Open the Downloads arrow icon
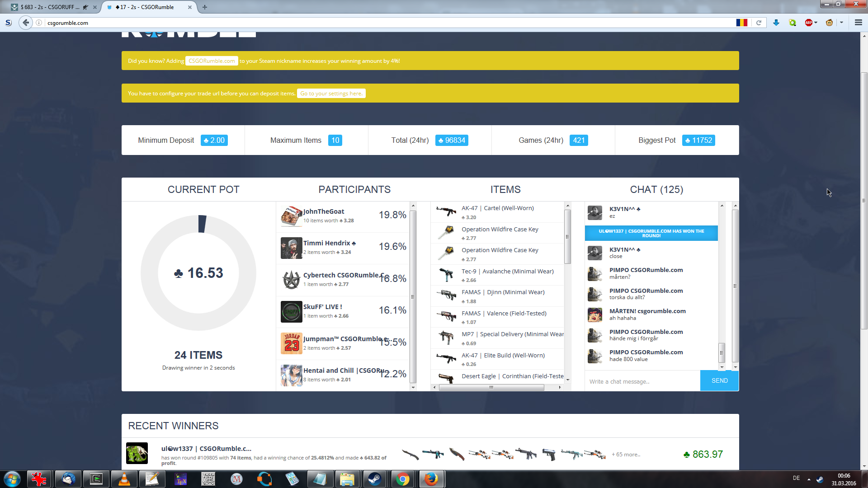 pos(776,23)
